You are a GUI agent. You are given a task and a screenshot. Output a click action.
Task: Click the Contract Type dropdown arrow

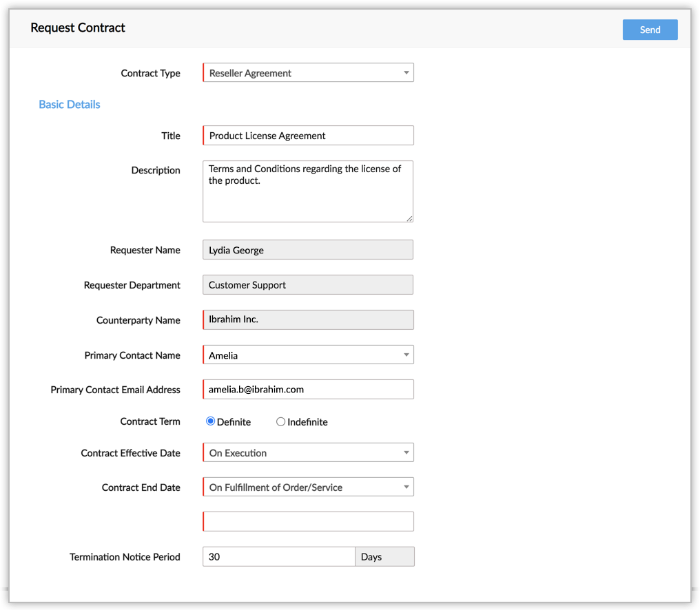click(406, 73)
